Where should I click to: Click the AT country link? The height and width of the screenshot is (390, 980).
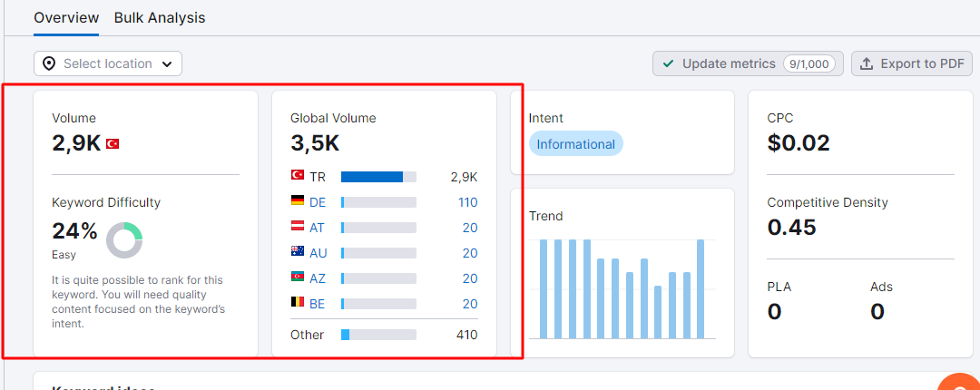(x=317, y=229)
